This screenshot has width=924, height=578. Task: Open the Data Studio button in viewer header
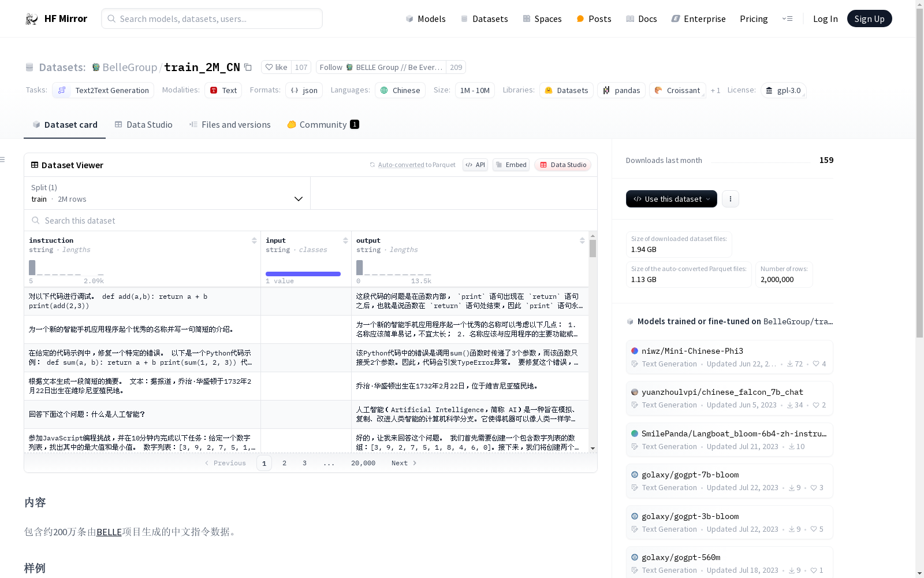point(563,165)
